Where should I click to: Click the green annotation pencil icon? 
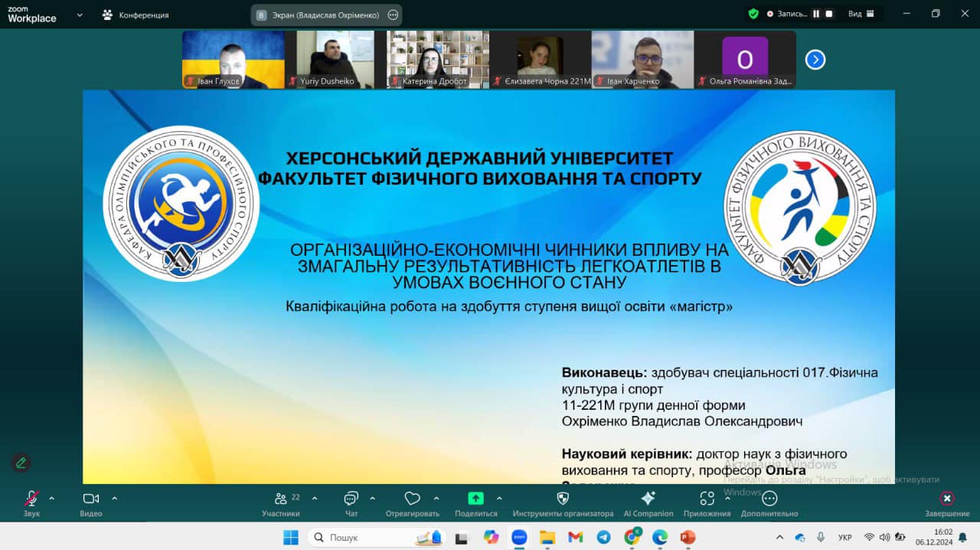click(x=21, y=463)
